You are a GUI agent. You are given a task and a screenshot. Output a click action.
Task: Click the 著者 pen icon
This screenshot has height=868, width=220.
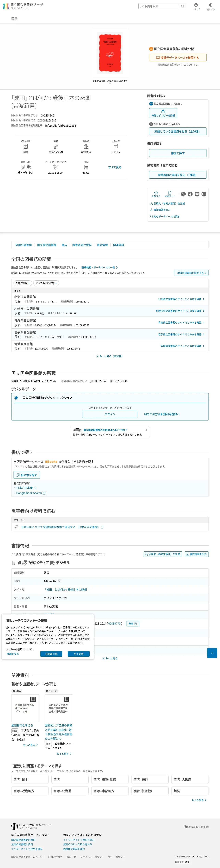point(56,147)
